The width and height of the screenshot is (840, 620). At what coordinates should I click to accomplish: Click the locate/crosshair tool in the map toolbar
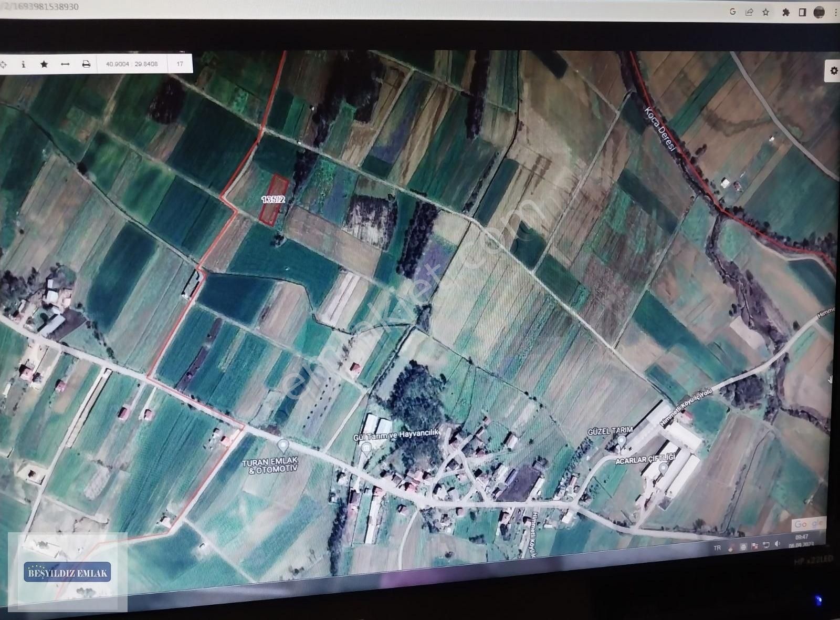pos(3,64)
